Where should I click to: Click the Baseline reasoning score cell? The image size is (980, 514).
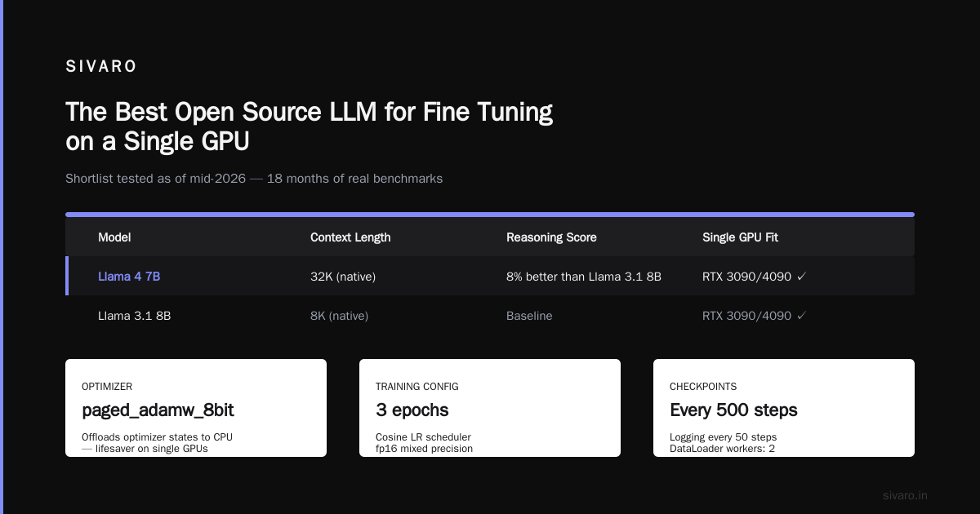click(529, 316)
